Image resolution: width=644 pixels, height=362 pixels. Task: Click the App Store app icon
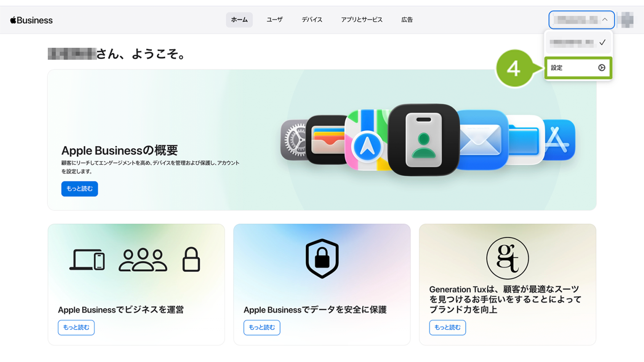(x=559, y=140)
